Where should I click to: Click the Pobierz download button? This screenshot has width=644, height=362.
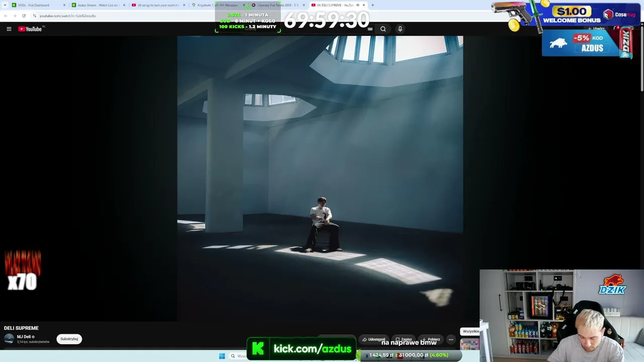431,339
